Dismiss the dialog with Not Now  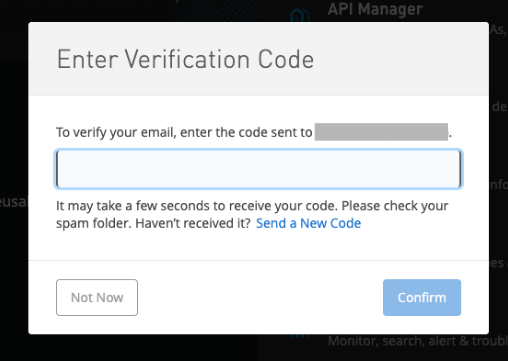97,297
